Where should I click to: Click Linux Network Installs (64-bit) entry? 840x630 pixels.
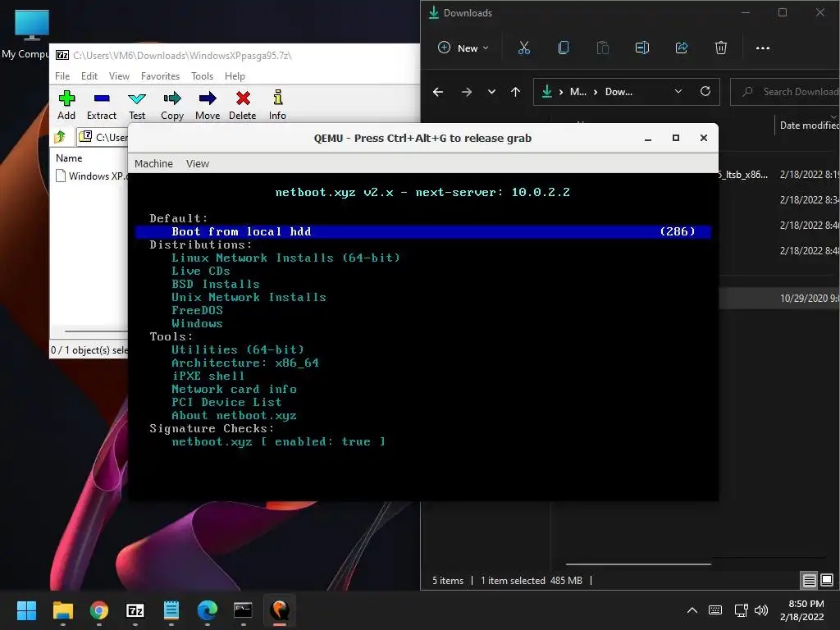point(285,258)
